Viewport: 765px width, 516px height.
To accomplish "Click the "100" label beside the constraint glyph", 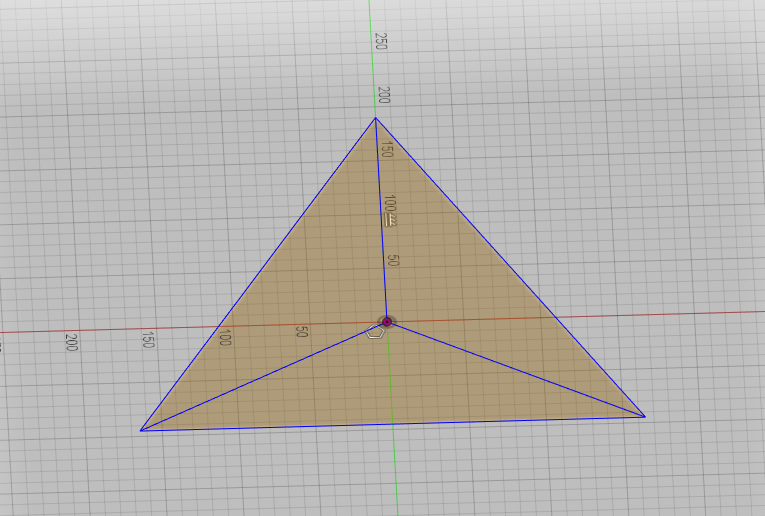I will click(390, 204).
